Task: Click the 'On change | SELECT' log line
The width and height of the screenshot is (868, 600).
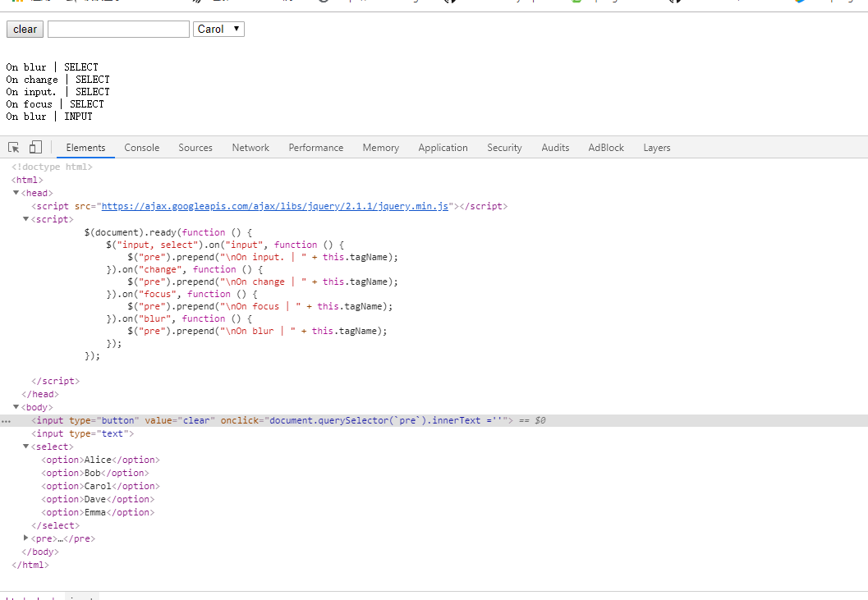Action: point(58,80)
